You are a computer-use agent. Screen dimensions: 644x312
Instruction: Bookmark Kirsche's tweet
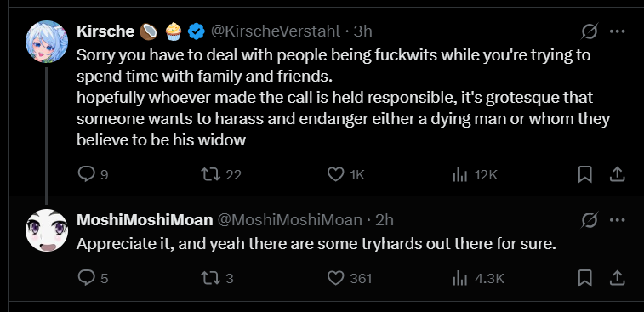tap(584, 175)
